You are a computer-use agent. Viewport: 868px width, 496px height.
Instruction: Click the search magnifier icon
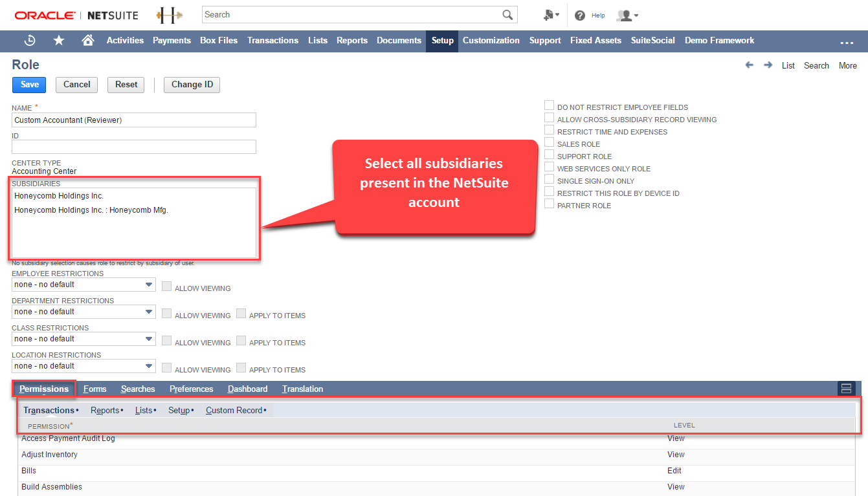(507, 15)
